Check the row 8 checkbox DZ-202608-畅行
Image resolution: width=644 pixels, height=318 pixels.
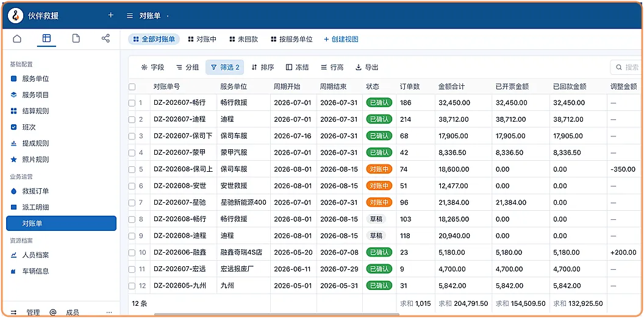[x=132, y=219]
